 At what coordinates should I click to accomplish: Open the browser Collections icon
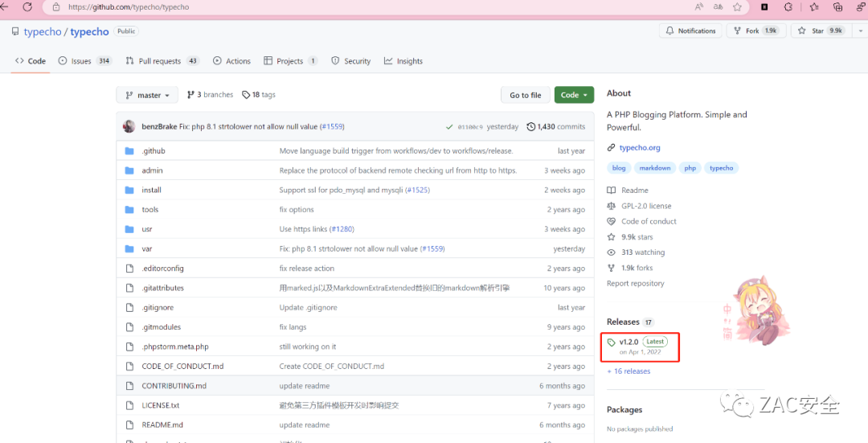tap(838, 7)
